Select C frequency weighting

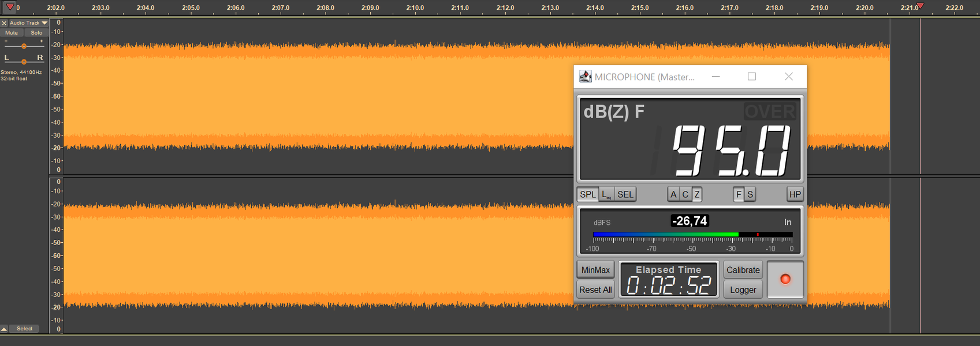pyautogui.click(x=685, y=194)
